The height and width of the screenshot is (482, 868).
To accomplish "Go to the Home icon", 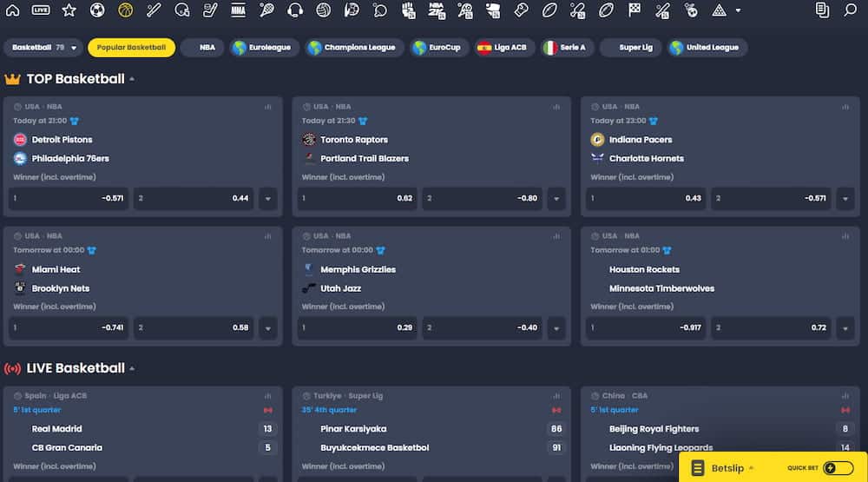I will [12, 10].
